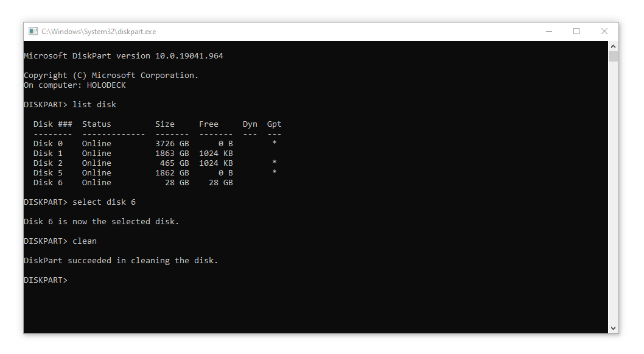
Task: Click the diskpart.exe title bar icon
Action: tap(33, 31)
